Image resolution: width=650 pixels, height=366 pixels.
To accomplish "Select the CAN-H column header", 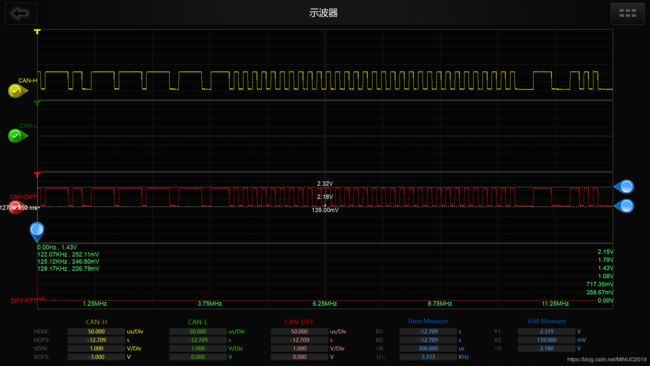I will tap(96, 322).
